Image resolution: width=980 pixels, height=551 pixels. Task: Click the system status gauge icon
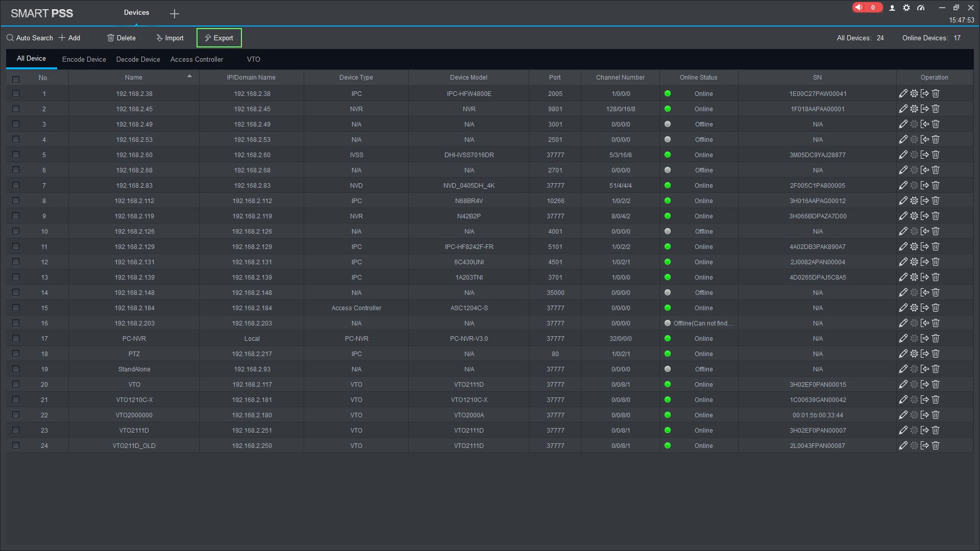921,8
